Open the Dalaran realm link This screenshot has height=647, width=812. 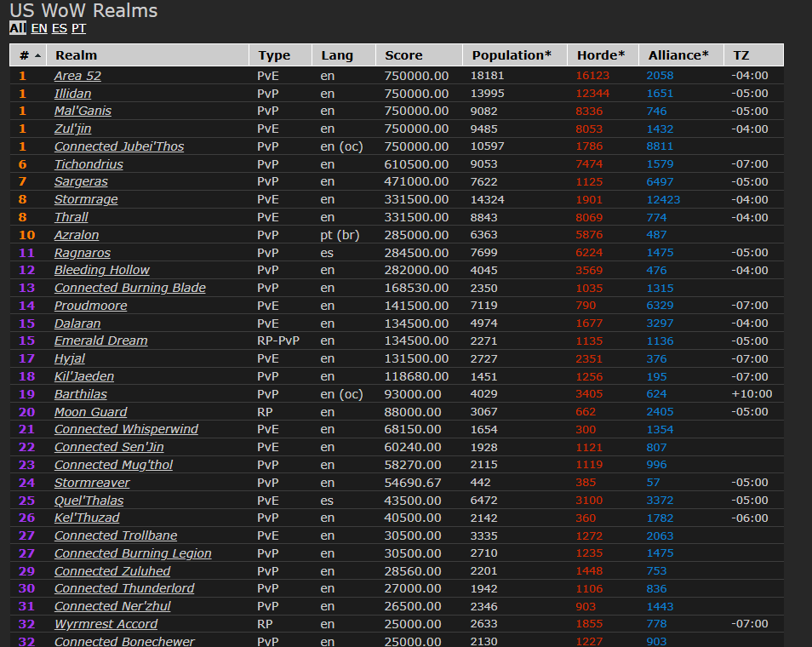click(x=77, y=323)
